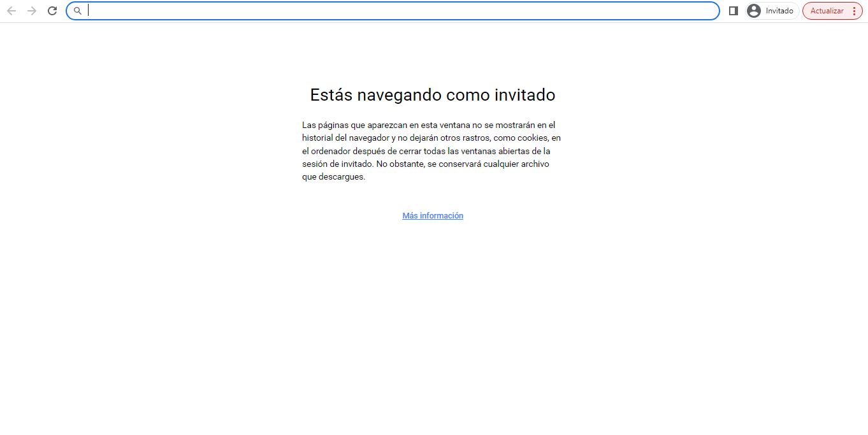
Task: Click the Invitado profile label
Action: pos(779,11)
